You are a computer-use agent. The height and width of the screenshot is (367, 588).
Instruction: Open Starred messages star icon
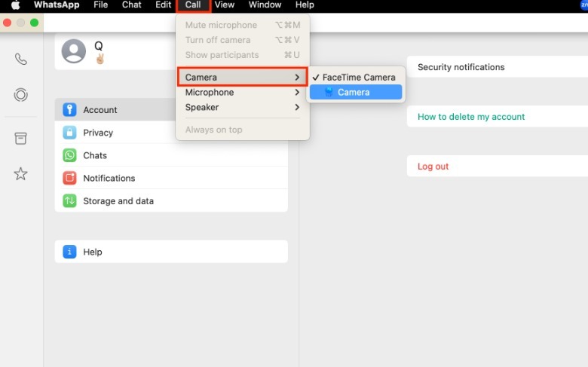pyautogui.click(x=20, y=174)
